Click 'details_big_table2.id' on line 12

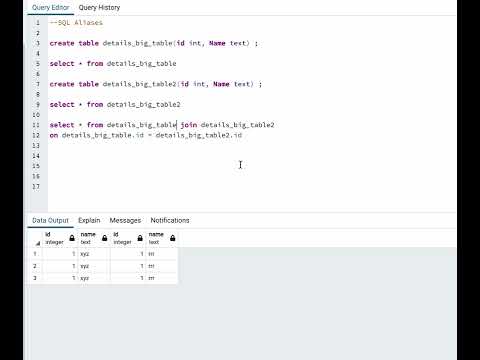point(199,135)
